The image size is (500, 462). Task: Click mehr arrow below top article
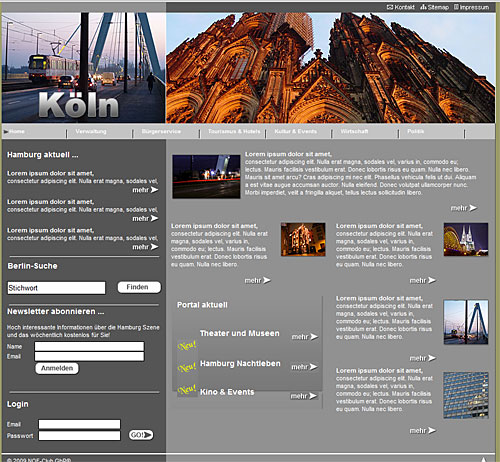(464, 208)
